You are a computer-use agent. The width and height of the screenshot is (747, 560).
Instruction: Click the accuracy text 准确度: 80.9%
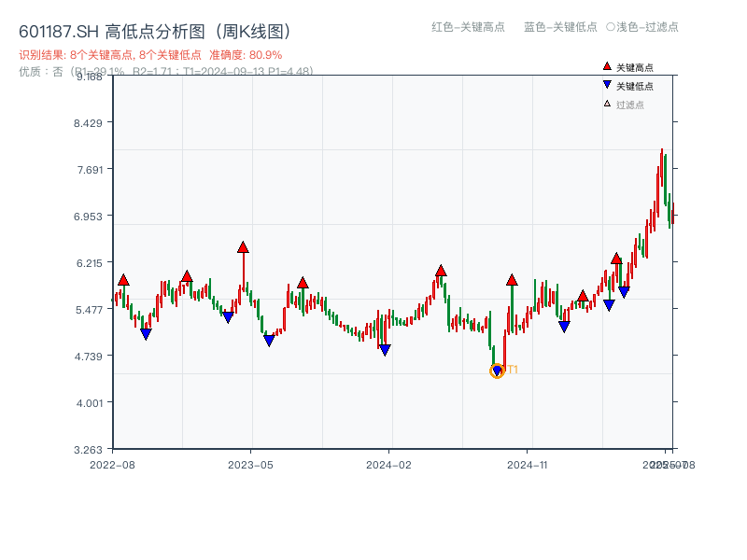246,55
